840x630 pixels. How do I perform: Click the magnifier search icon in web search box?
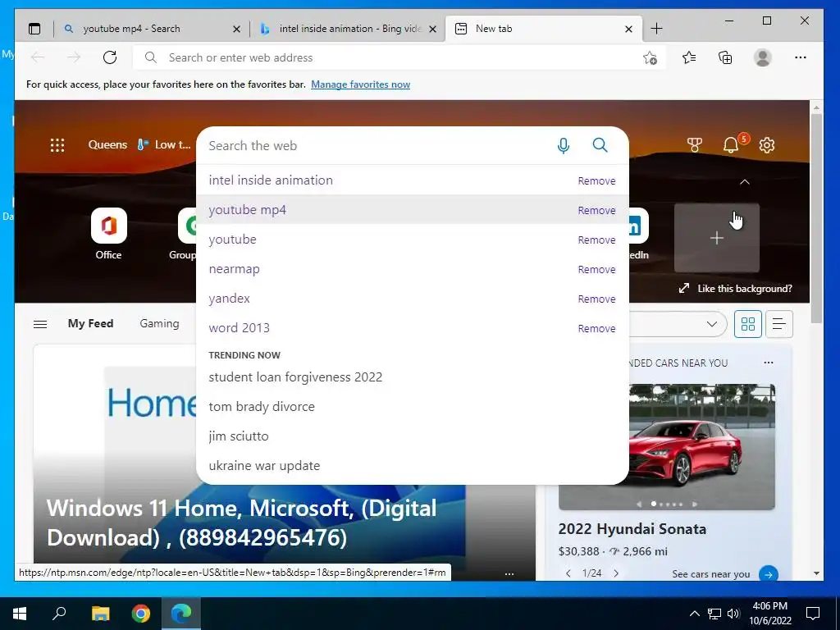600,145
